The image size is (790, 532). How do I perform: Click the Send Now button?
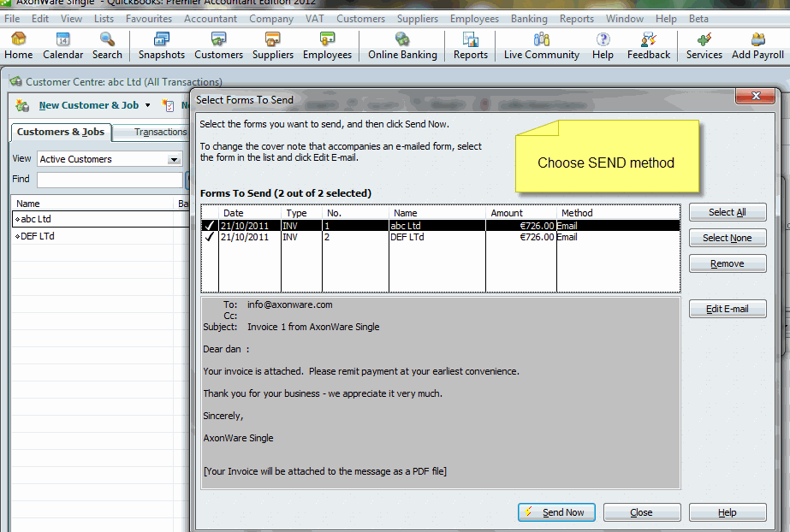coord(556,512)
